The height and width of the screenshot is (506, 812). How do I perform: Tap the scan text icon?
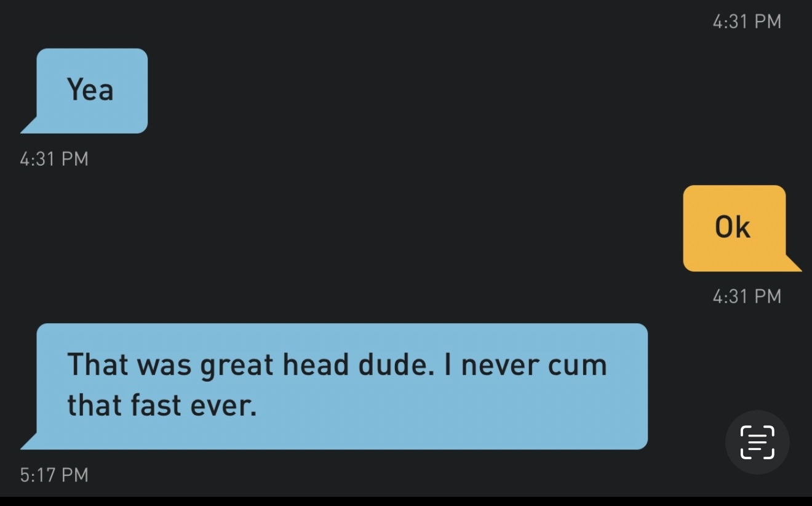[757, 442]
